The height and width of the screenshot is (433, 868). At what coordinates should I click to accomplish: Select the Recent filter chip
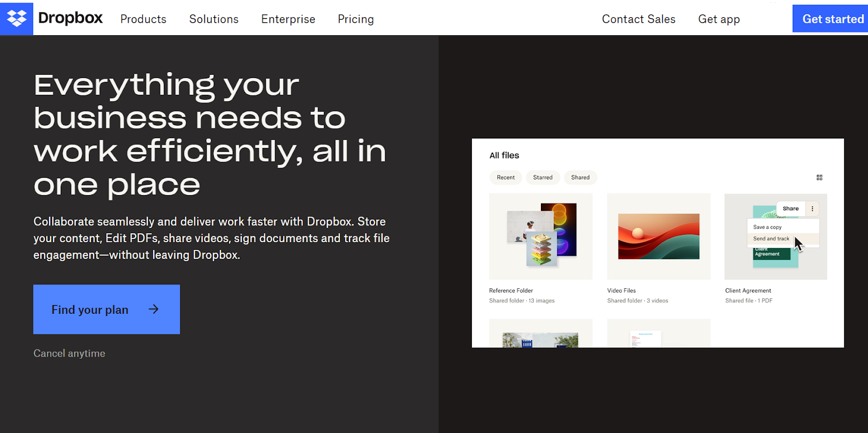tap(506, 177)
